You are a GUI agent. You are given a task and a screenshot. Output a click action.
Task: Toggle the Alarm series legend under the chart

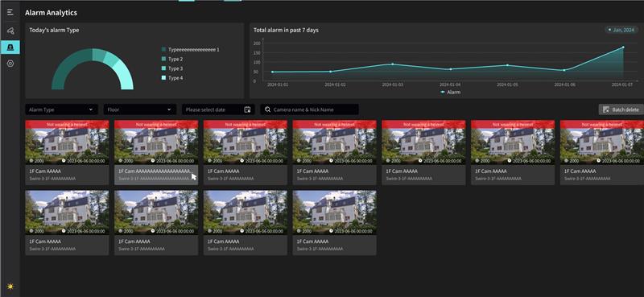click(450, 93)
